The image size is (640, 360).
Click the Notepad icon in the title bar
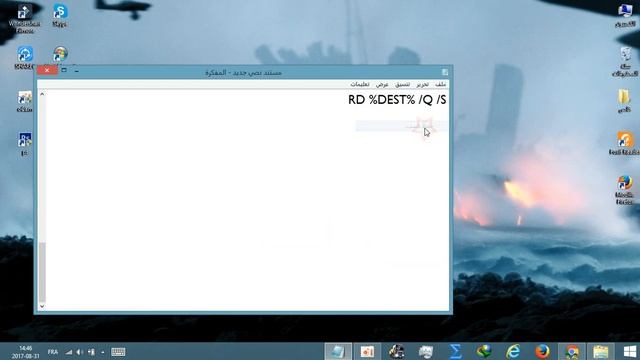[445, 72]
